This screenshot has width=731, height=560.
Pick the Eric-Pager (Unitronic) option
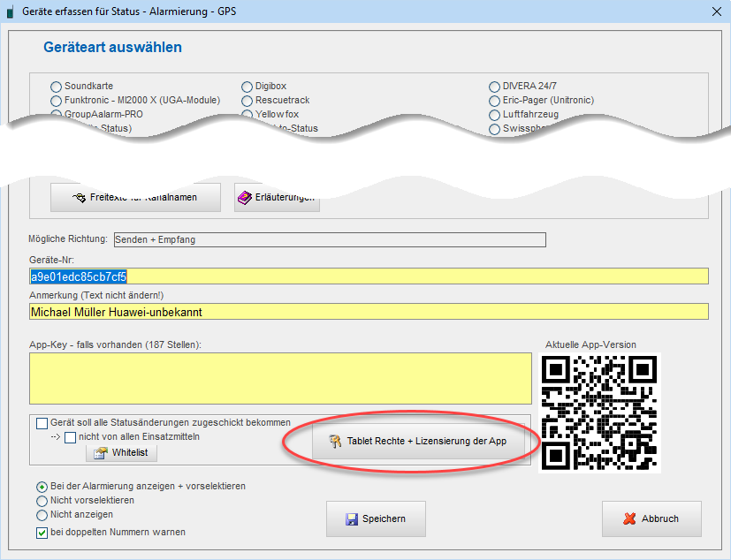click(494, 101)
